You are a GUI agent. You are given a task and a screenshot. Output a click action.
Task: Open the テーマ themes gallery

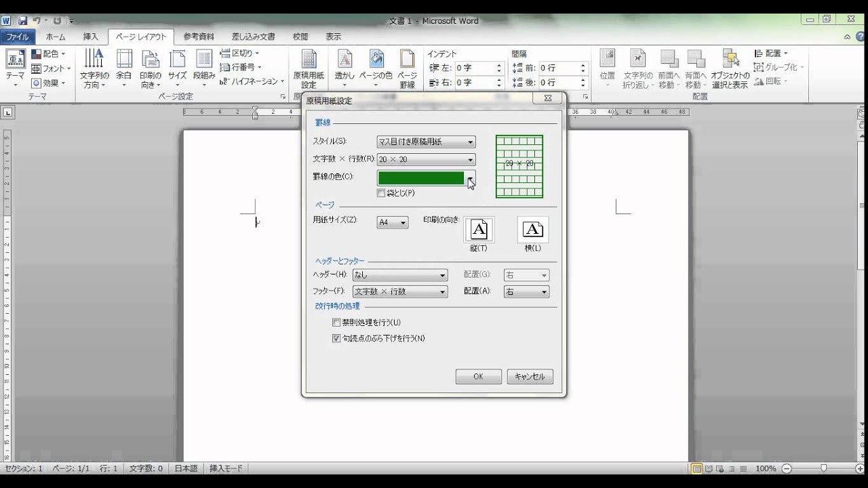click(15, 68)
